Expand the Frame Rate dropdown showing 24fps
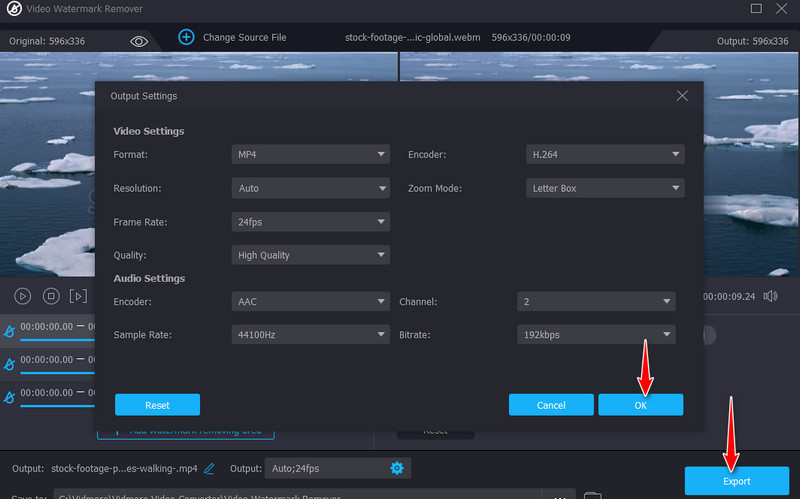This screenshot has height=499, width=800. 310,222
